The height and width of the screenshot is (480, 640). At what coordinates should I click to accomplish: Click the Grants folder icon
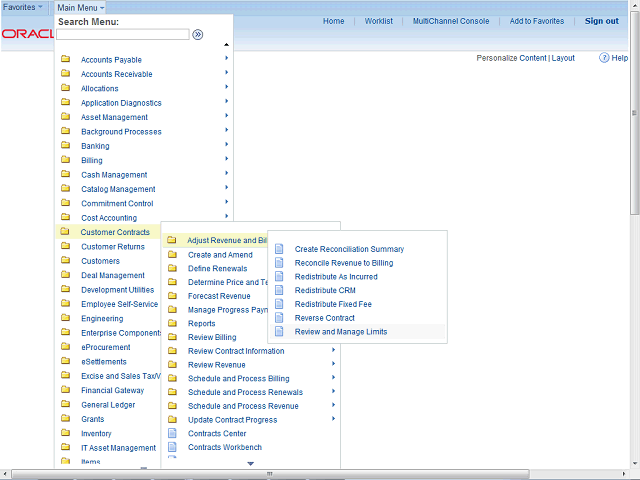[65, 418]
